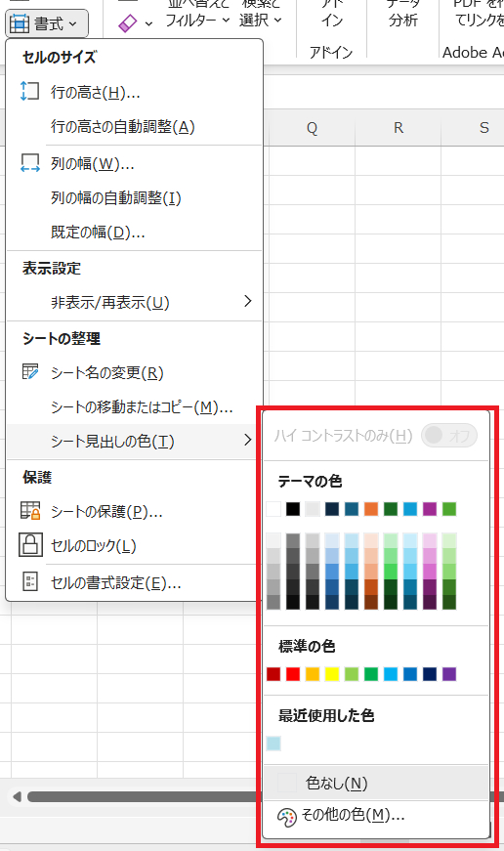This screenshot has height=851, width=504.
Task: Open 並べ替えとフィルター dropdown
Action: (x=197, y=16)
